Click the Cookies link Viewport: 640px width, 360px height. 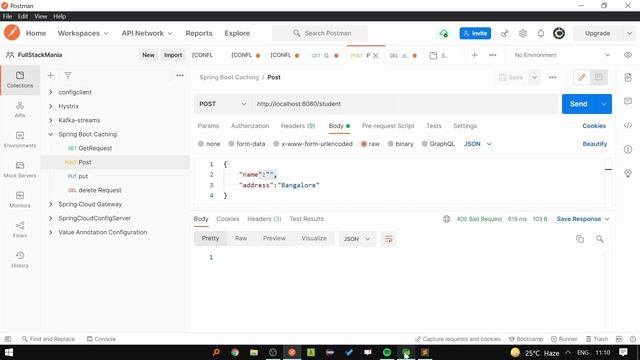594,126
